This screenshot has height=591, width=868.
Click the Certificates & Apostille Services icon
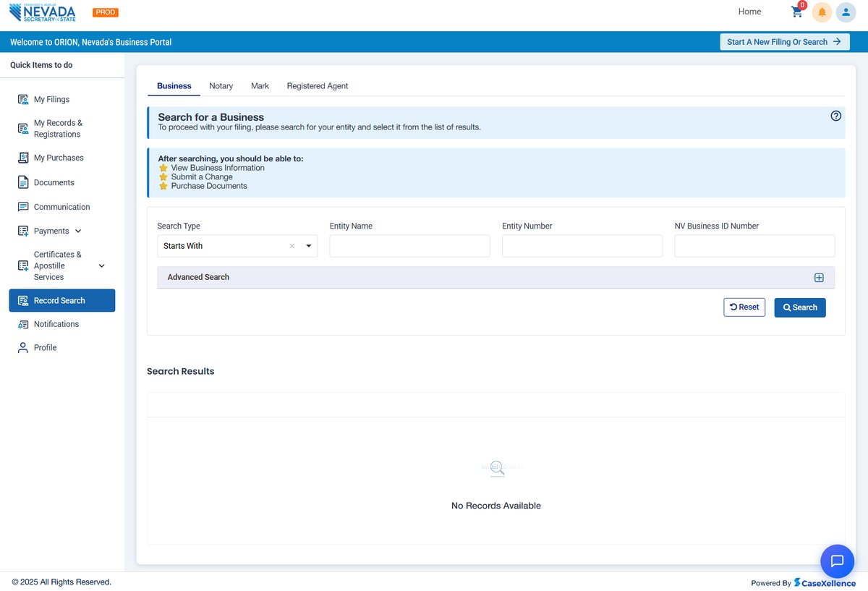(23, 265)
